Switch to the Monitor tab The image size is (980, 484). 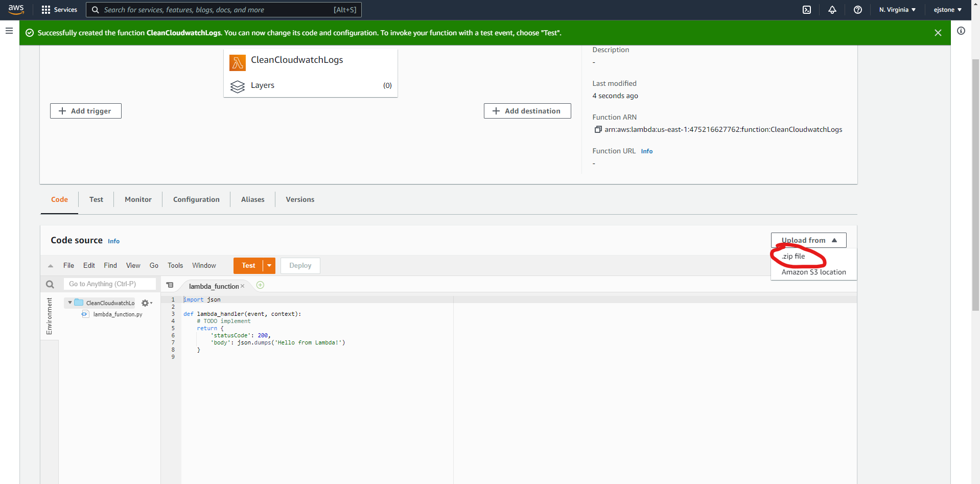[138, 199]
